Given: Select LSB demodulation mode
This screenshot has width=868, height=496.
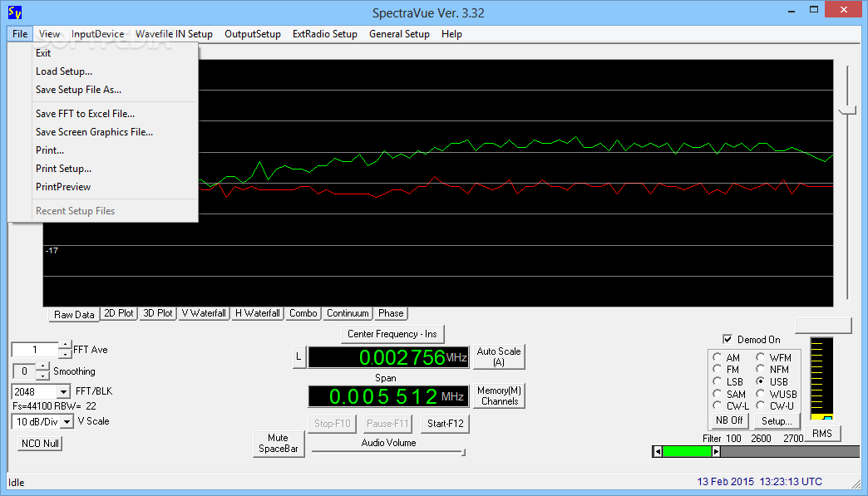Looking at the screenshot, I should 718,381.
